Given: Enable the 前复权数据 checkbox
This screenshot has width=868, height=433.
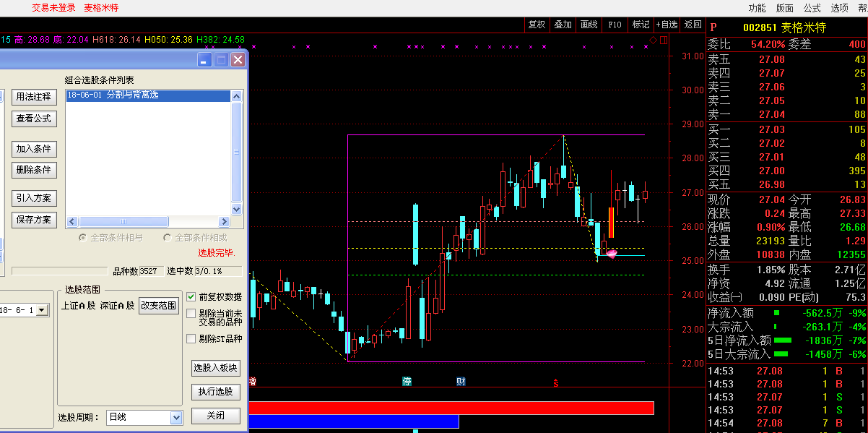Looking at the screenshot, I should pos(191,296).
